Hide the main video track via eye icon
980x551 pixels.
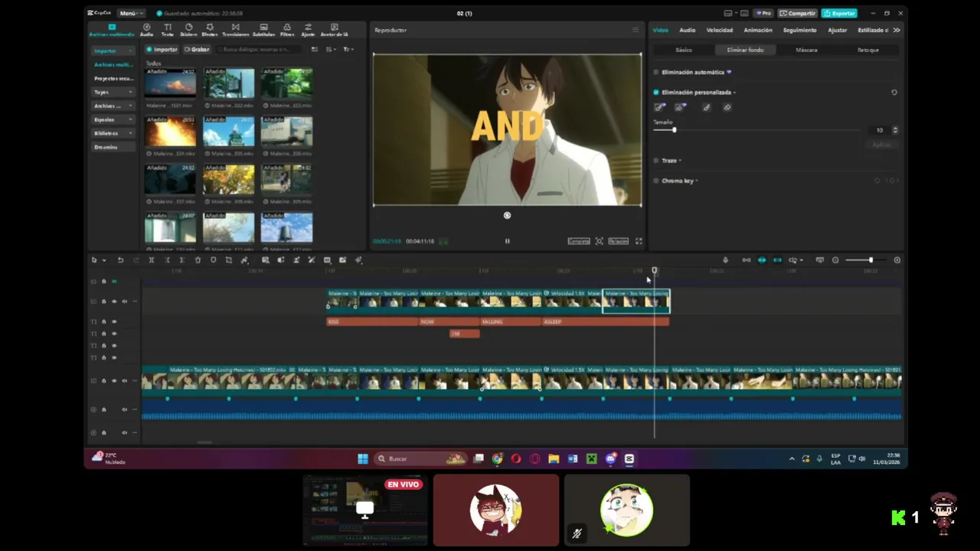(114, 381)
